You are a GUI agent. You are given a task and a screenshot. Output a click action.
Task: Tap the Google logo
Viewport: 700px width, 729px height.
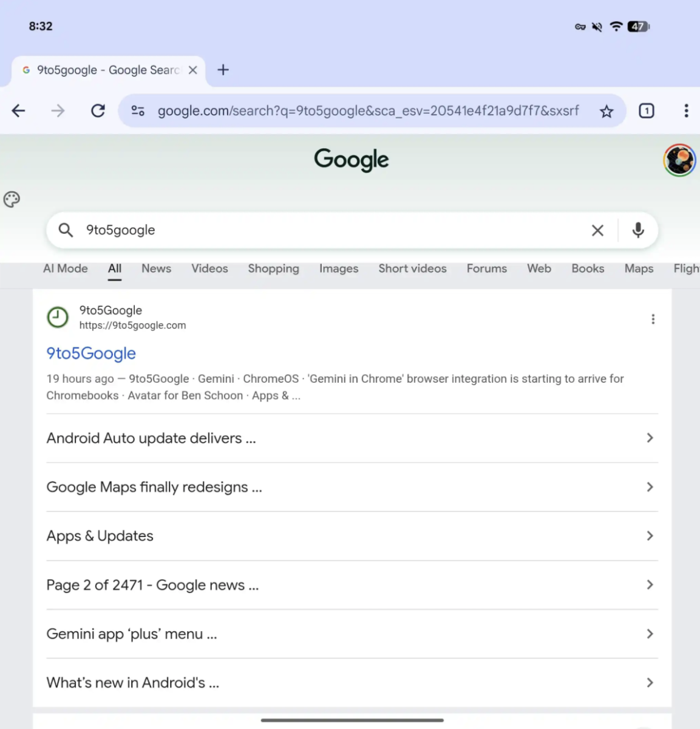351,160
